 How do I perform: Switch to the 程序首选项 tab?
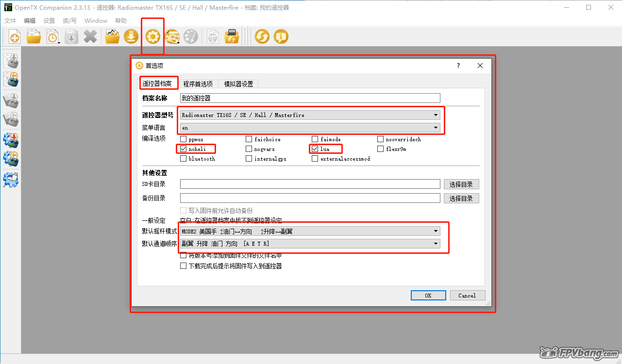[198, 84]
